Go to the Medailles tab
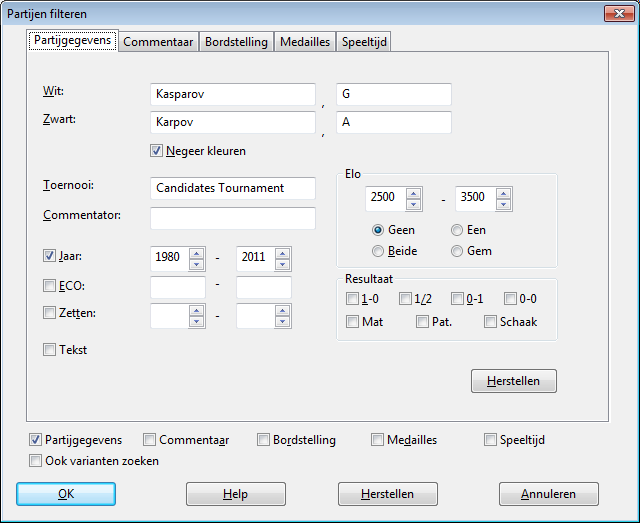Image resolution: width=640 pixels, height=523 pixels. (x=305, y=41)
